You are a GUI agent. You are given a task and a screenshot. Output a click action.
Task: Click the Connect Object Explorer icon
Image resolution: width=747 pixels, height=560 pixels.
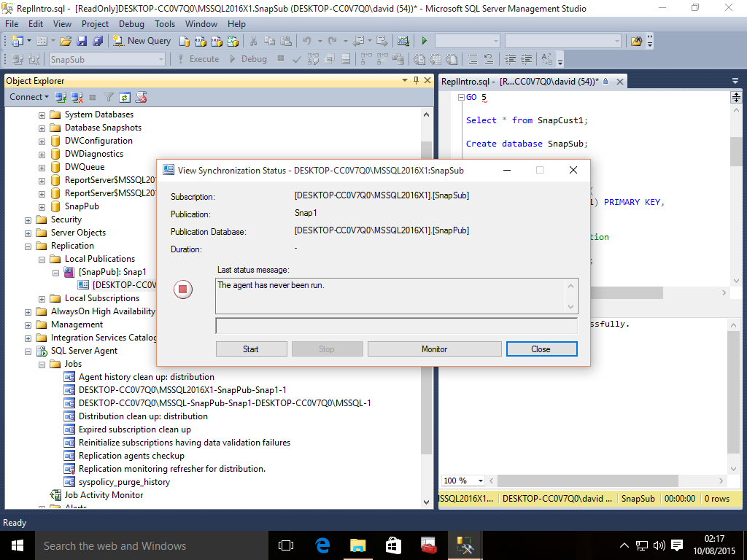(61, 97)
